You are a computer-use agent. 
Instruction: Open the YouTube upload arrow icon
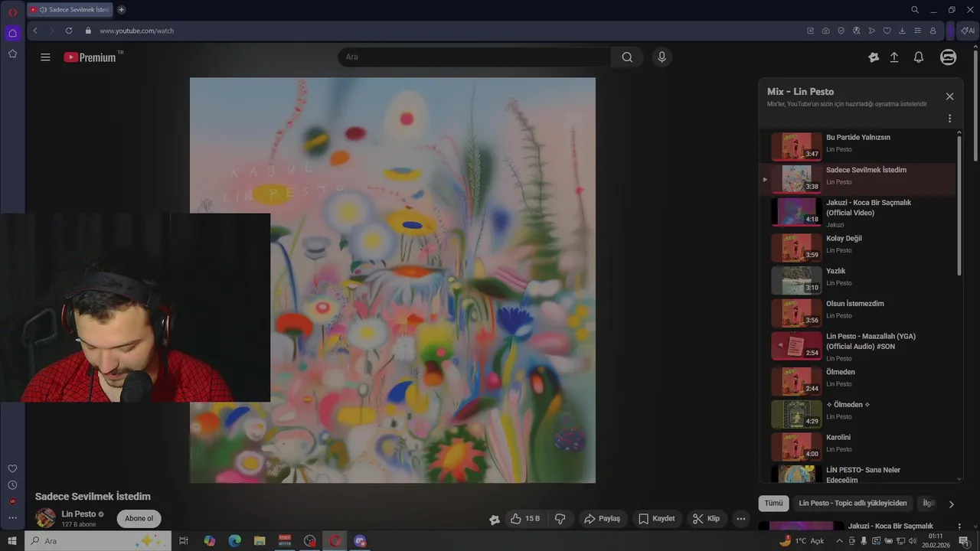point(894,57)
